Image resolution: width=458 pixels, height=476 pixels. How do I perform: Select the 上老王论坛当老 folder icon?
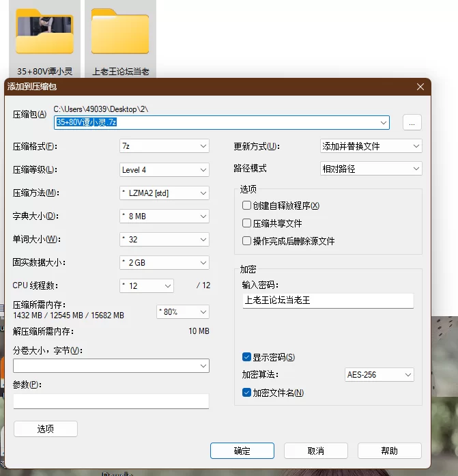[120, 32]
